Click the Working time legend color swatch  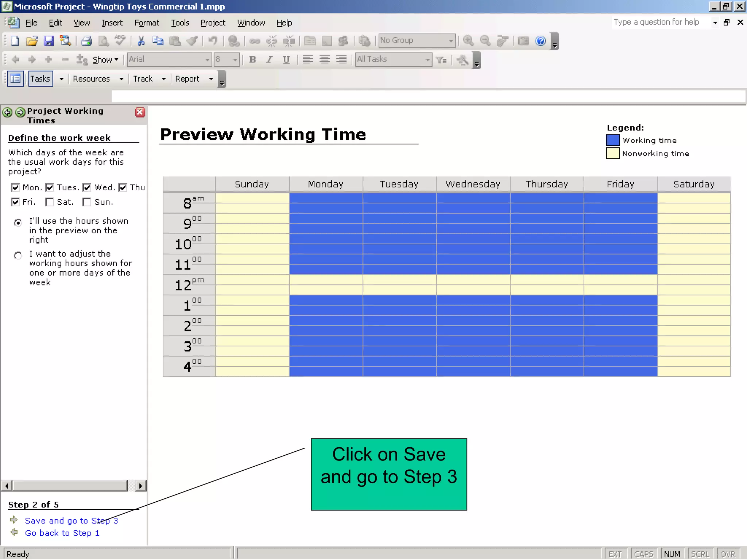coord(613,140)
